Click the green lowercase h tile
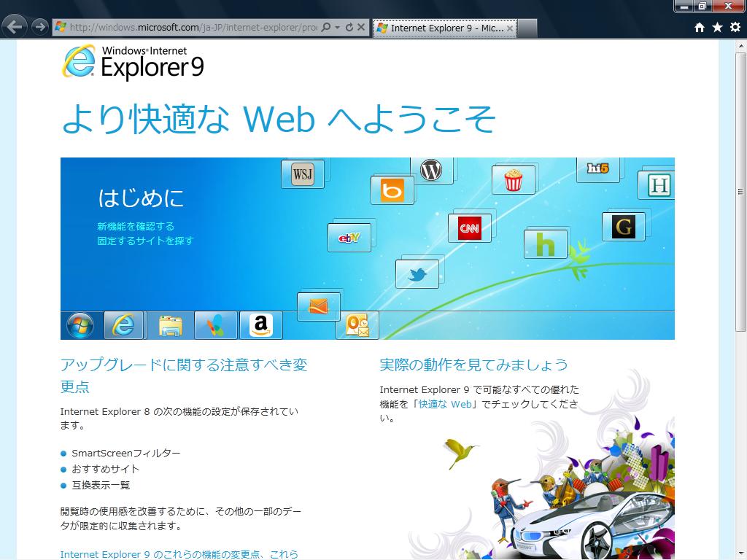 546,244
